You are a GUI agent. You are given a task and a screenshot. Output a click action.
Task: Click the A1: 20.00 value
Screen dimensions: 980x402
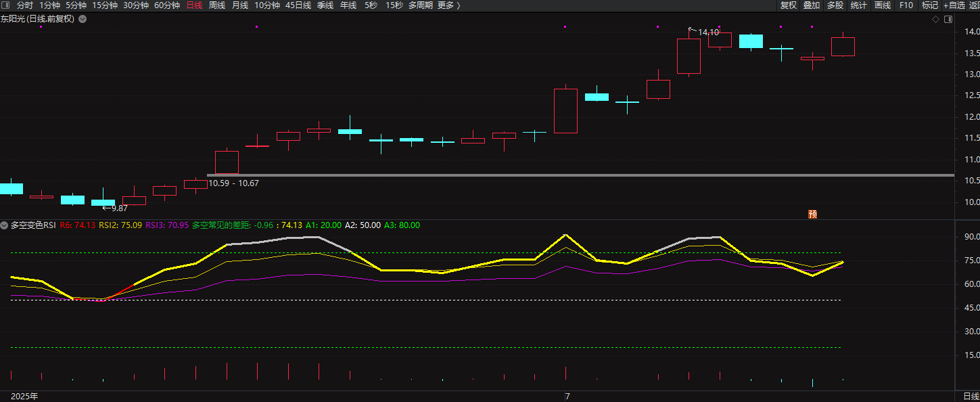[323, 225]
